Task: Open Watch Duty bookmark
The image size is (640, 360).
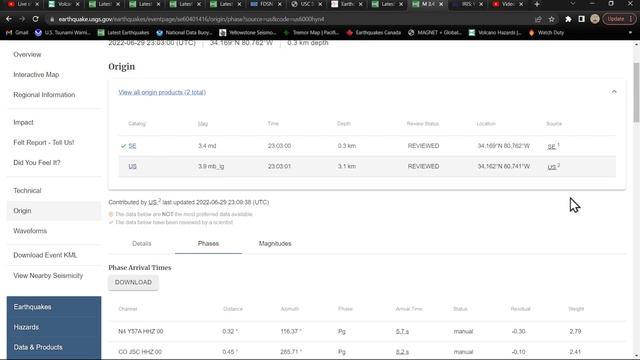Action: coord(546,33)
